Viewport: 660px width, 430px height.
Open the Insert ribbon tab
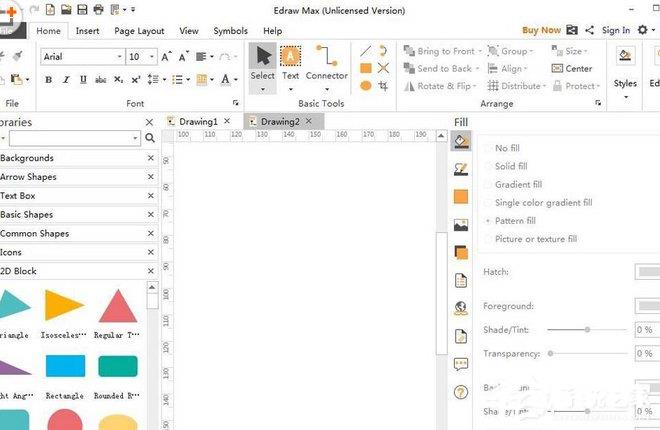pos(87,31)
